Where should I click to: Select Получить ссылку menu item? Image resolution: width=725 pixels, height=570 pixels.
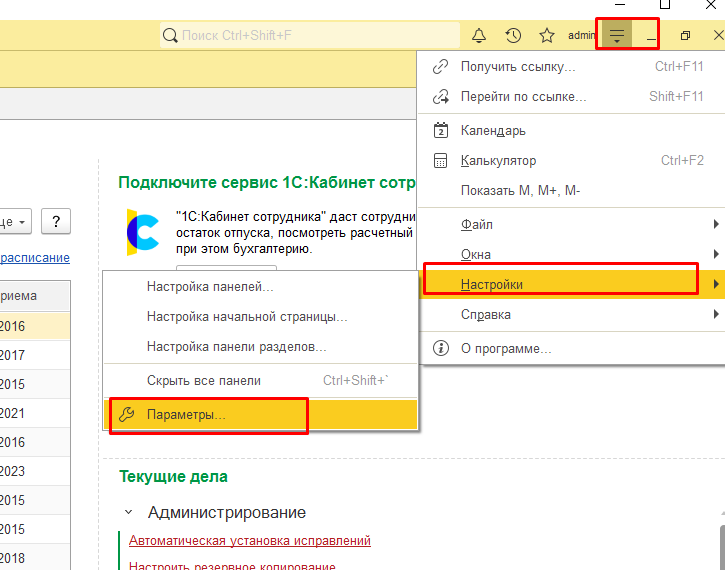tap(571, 67)
